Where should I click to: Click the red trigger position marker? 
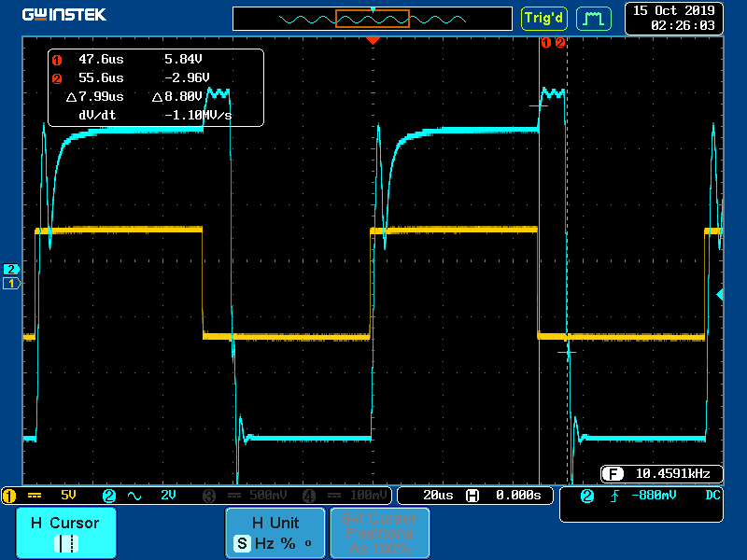pyautogui.click(x=373, y=41)
